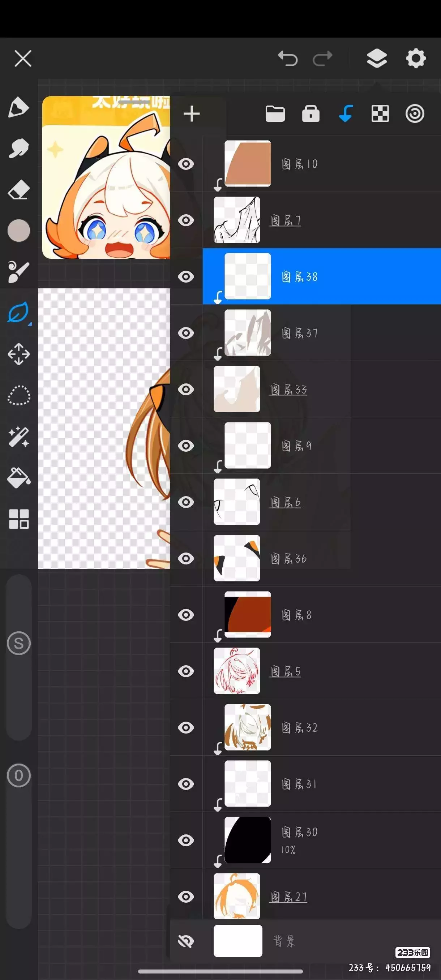Create a new layer folder
The width and height of the screenshot is (441, 980).
275,114
